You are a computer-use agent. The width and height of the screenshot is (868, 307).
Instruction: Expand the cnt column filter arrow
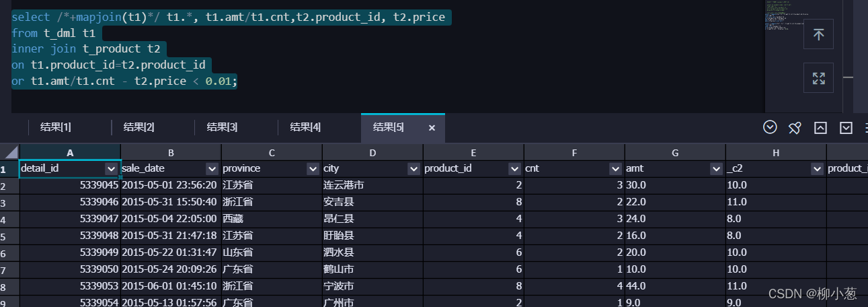pyautogui.click(x=615, y=168)
